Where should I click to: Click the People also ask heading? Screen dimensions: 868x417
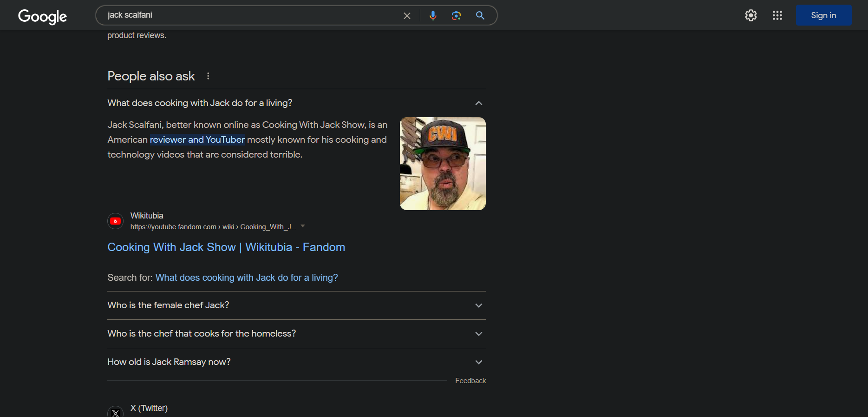pos(151,76)
